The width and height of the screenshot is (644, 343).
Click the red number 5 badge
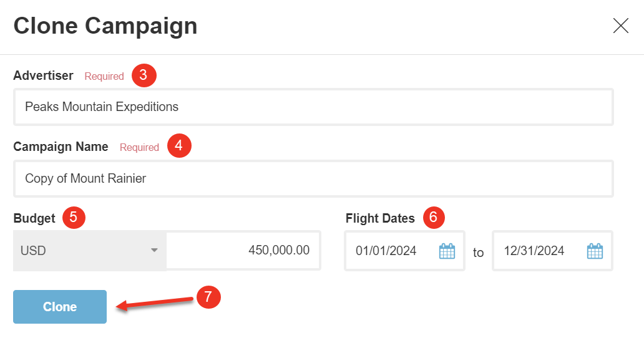click(74, 218)
